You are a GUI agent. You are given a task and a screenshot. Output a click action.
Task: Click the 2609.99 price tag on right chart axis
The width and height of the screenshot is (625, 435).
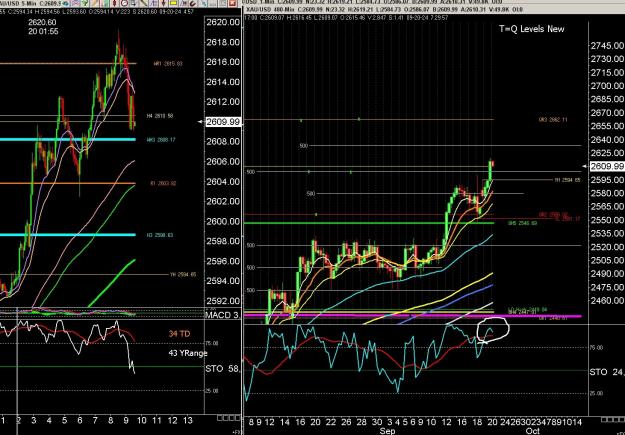point(607,166)
